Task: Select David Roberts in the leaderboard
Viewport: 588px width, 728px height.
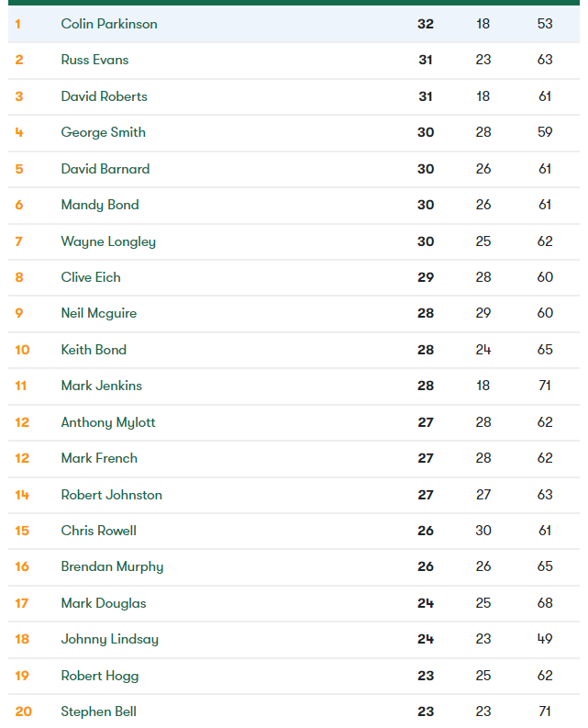Action: click(x=104, y=96)
